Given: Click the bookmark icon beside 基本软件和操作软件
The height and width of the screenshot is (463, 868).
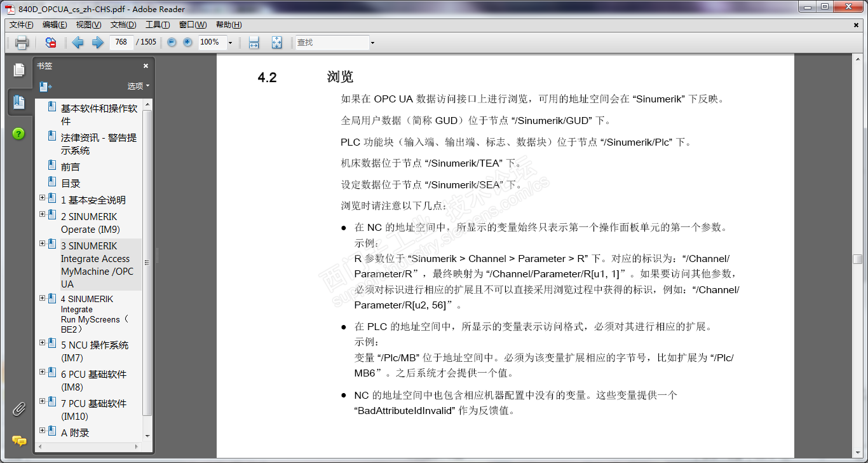Looking at the screenshot, I should [53, 107].
